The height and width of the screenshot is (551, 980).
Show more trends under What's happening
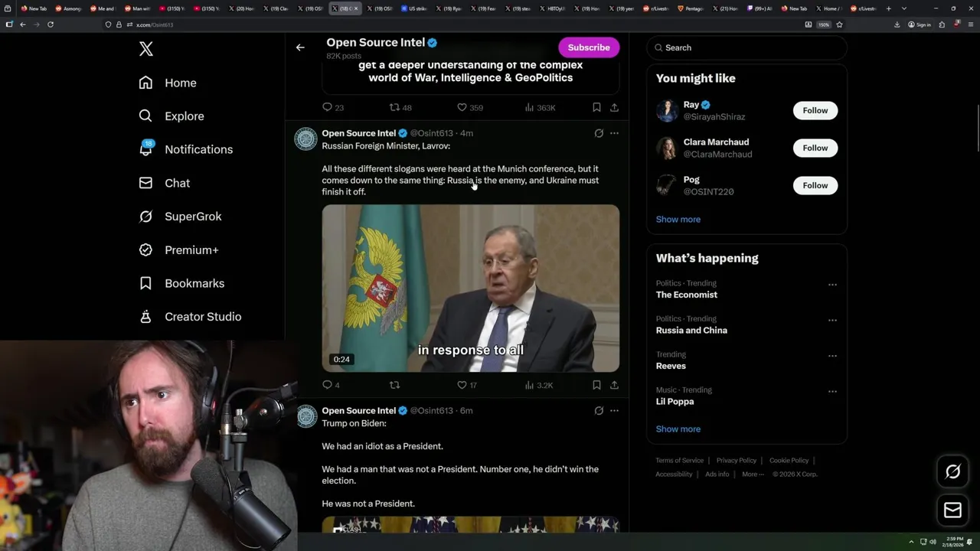tap(678, 429)
